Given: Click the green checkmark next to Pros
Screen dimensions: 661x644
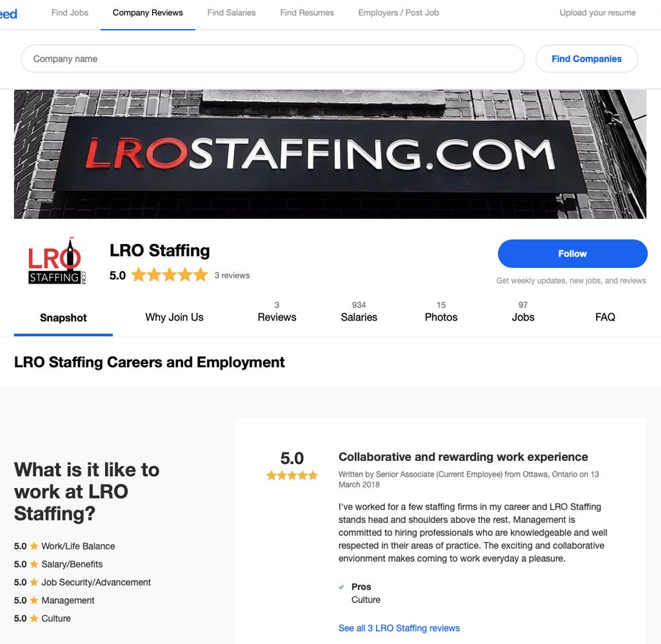Looking at the screenshot, I should [x=341, y=586].
